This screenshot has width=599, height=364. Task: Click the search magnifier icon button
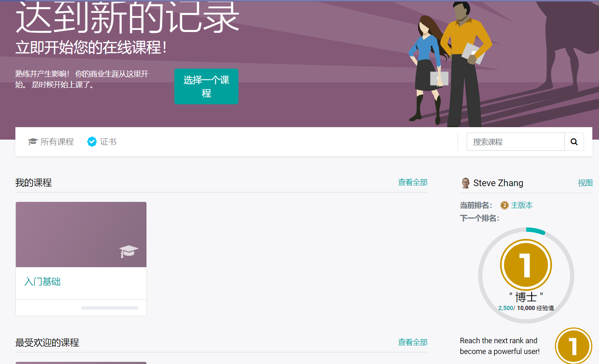click(x=574, y=142)
